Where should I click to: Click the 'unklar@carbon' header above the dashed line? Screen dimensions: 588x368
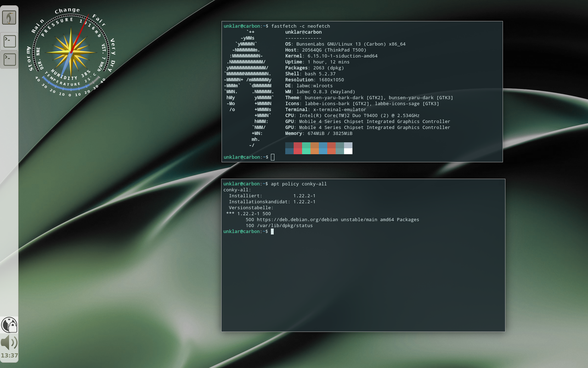pos(303,32)
